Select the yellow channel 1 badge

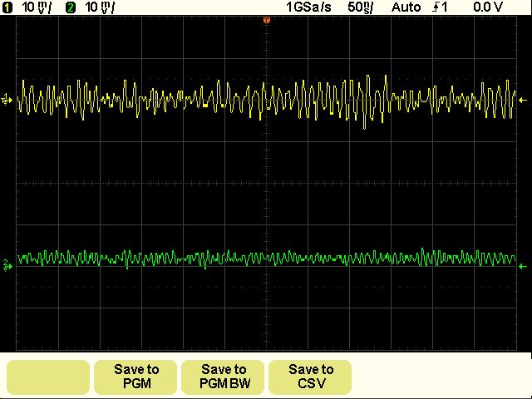coord(7,7)
